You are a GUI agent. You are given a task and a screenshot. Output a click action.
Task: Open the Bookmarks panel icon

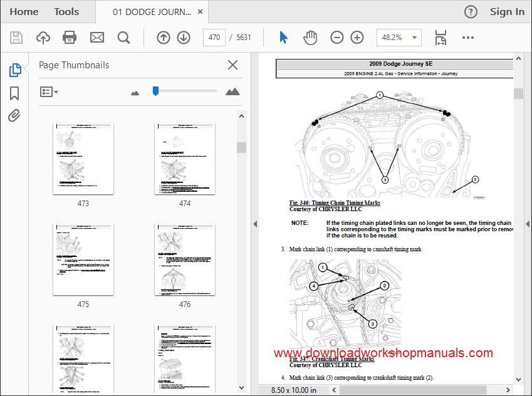point(14,93)
